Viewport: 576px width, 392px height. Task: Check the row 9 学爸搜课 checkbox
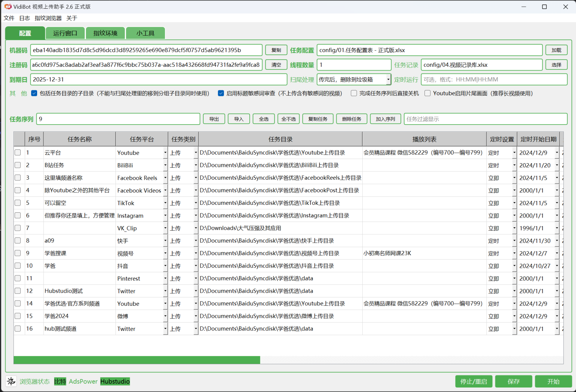[18, 253]
